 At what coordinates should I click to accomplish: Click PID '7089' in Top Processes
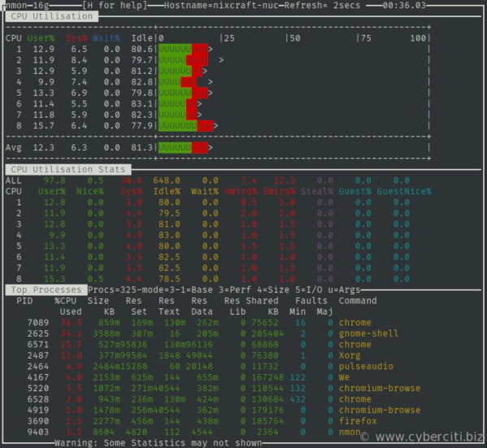coord(38,323)
